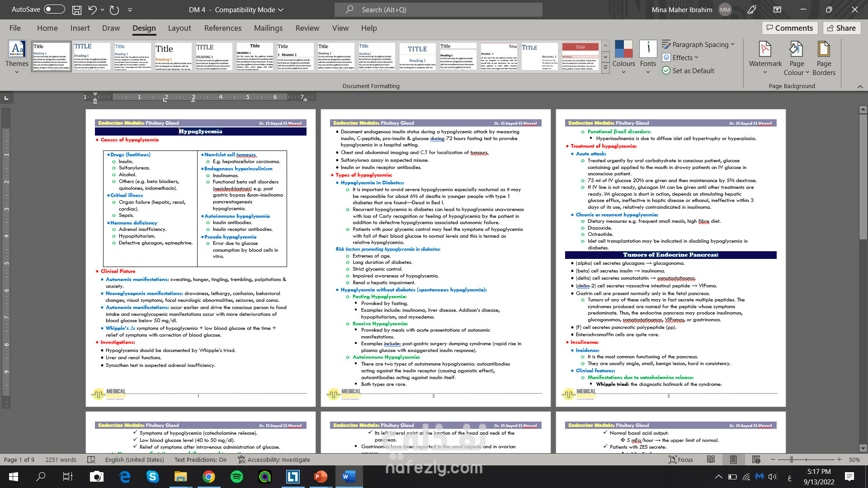Click the user account Mina Maher Ibrahim

691,9
